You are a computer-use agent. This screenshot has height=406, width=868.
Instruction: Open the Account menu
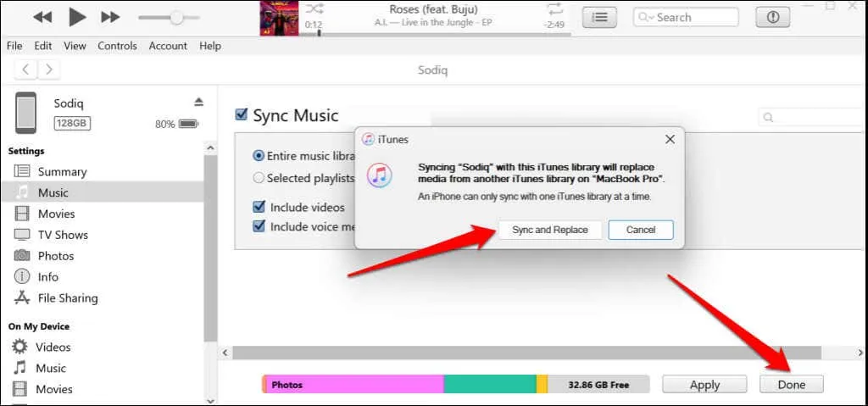coord(168,46)
